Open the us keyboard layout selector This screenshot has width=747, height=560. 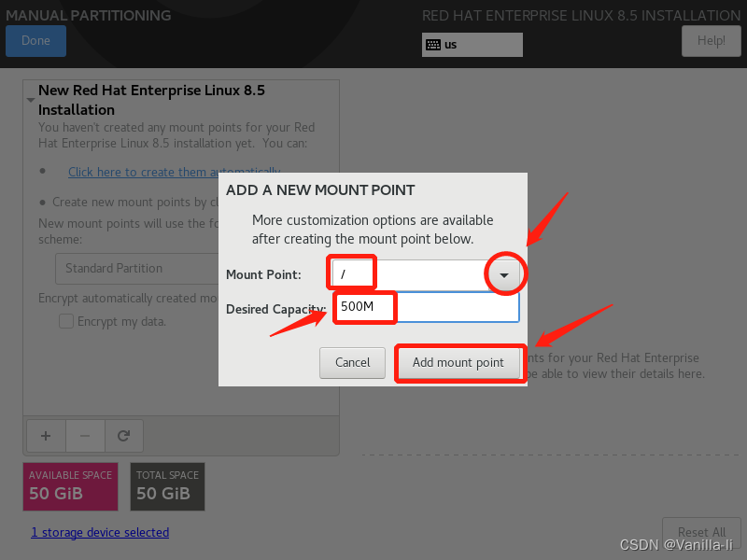point(472,45)
